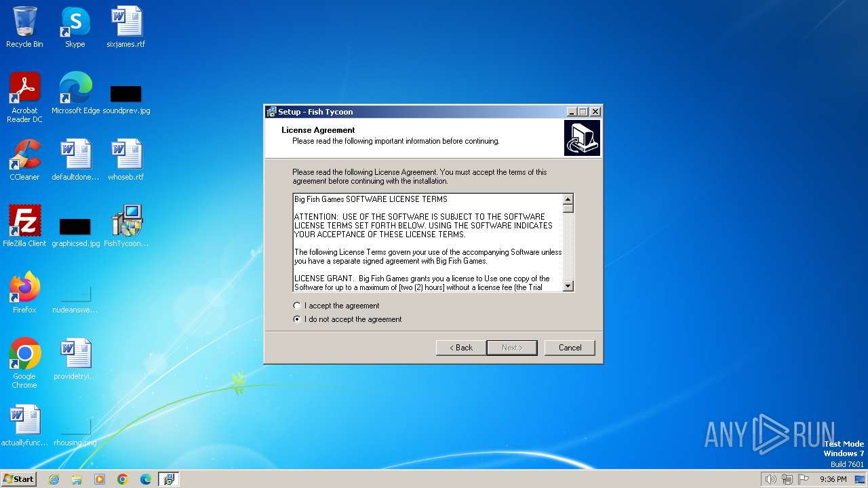Screen dimensions: 868x488
Task: Open the Action Center flag icon
Action: point(804,479)
